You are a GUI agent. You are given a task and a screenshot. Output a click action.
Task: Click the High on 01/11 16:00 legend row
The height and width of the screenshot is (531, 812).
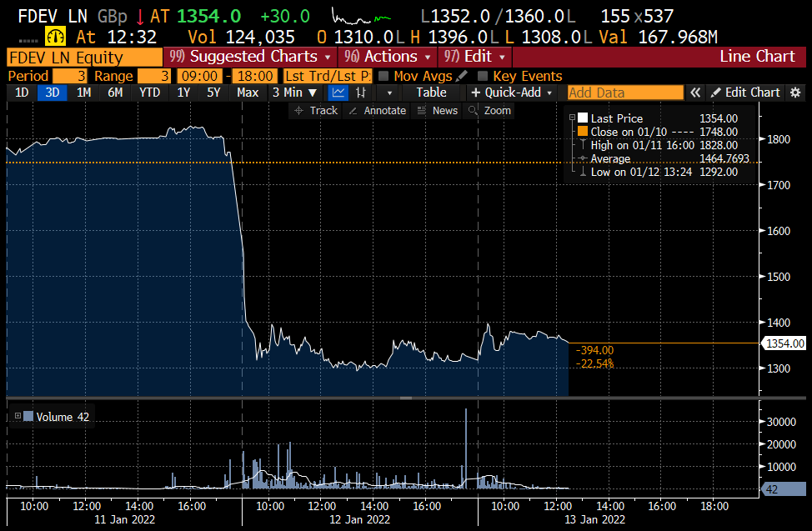tap(659, 145)
